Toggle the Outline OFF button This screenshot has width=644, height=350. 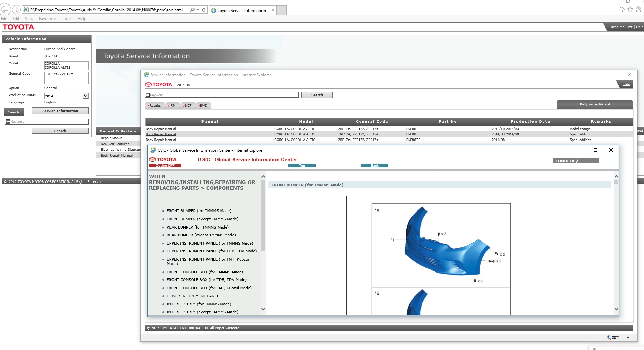pyautogui.click(x=165, y=166)
